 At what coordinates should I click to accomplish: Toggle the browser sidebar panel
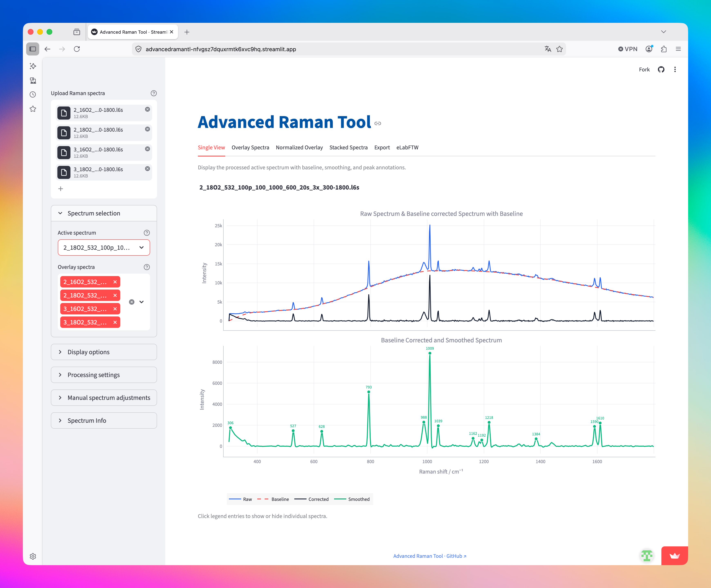(33, 49)
